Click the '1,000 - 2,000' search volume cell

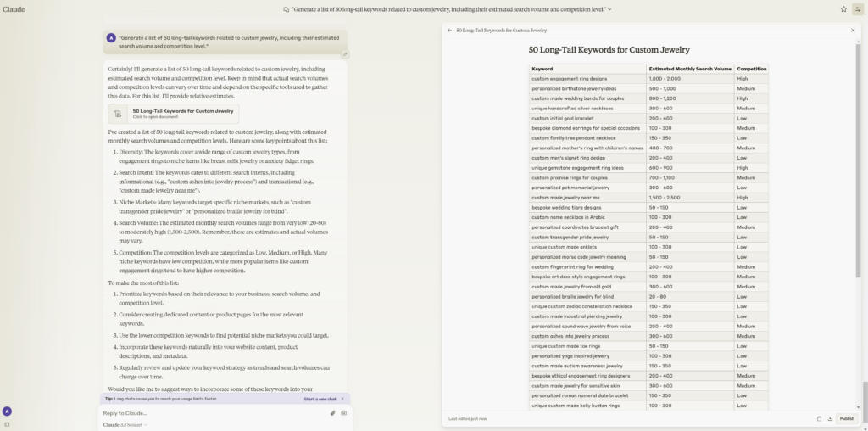tap(690, 79)
